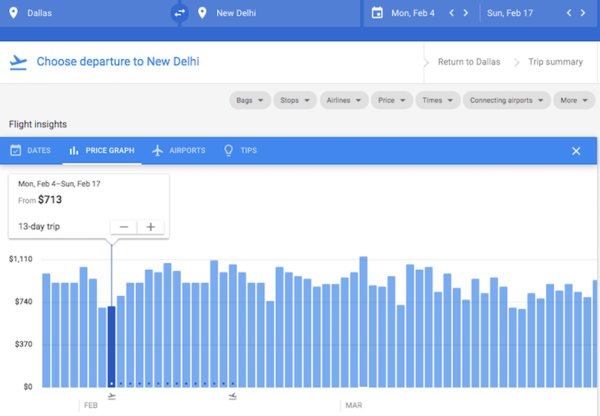Viewport: 600px width, 416px height.
Task: Expand the Price filter
Action: tap(393, 100)
